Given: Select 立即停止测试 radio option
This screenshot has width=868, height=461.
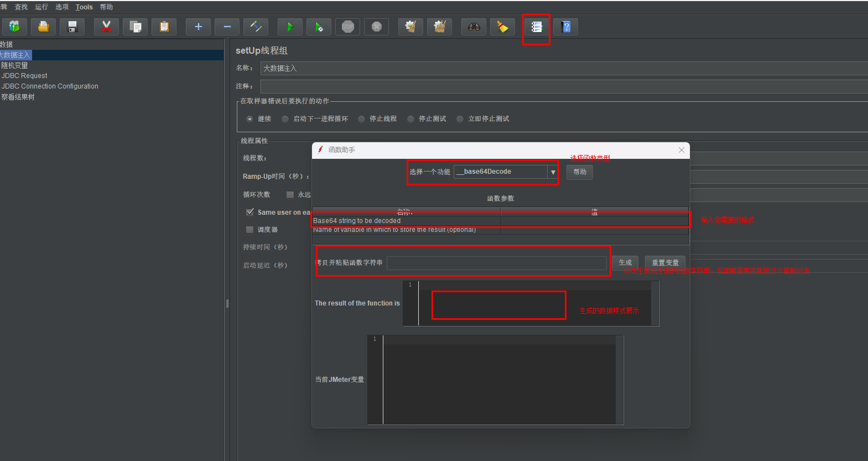Looking at the screenshot, I should [460, 119].
